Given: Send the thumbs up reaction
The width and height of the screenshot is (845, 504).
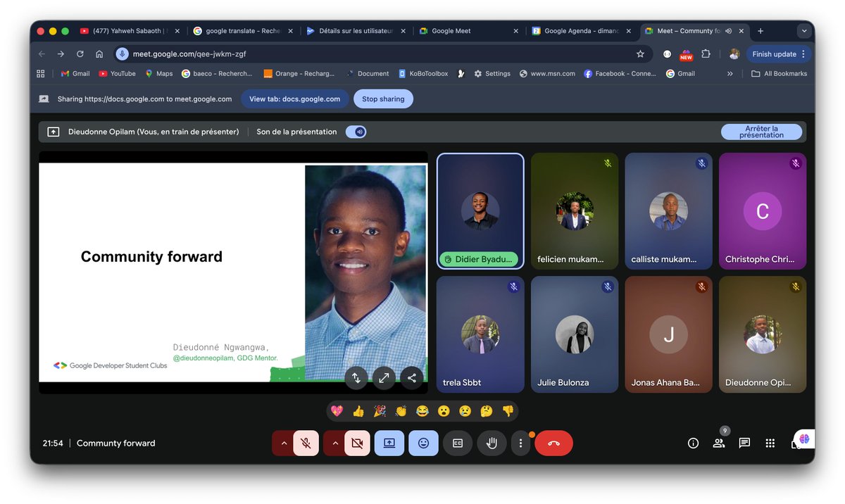Looking at the screenshot, I should 358,410.
